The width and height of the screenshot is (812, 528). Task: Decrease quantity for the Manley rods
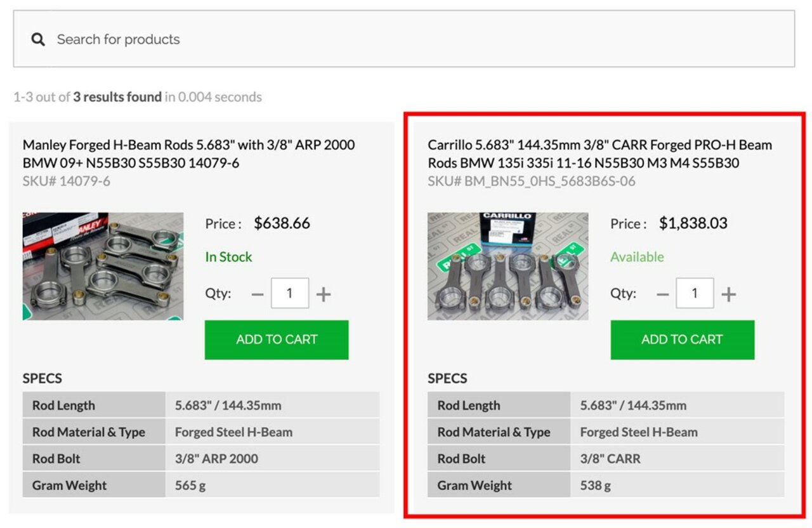click(x=258, y=294)
